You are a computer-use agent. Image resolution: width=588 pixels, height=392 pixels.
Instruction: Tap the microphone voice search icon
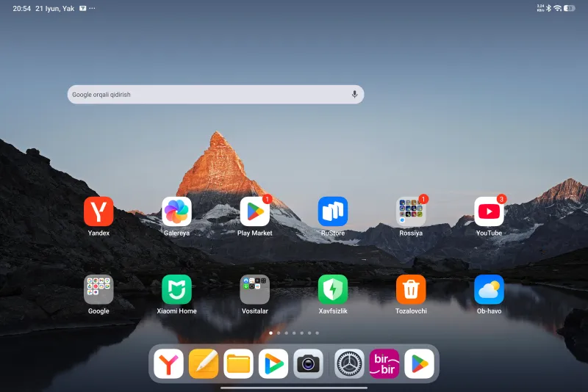point(354,95)
